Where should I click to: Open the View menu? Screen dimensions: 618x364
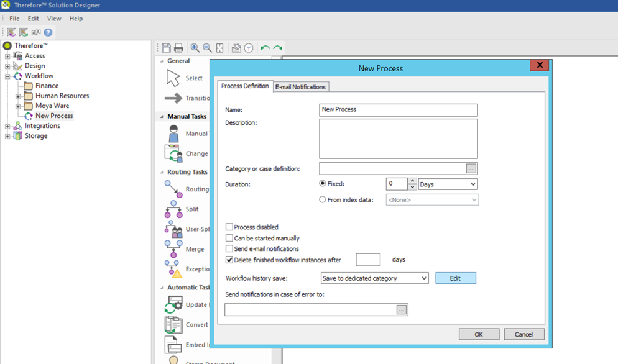54,18
